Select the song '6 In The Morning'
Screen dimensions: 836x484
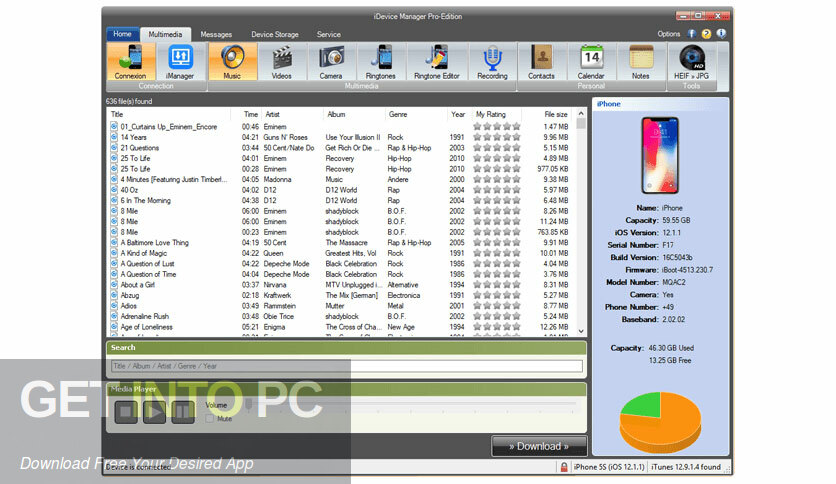coord(146,200)
